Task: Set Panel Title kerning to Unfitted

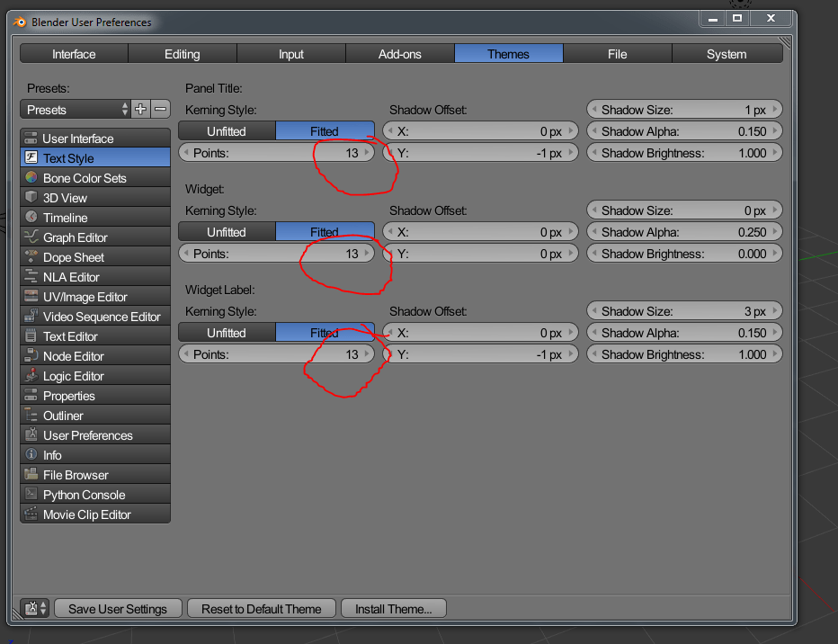Action: coord(227,130)
